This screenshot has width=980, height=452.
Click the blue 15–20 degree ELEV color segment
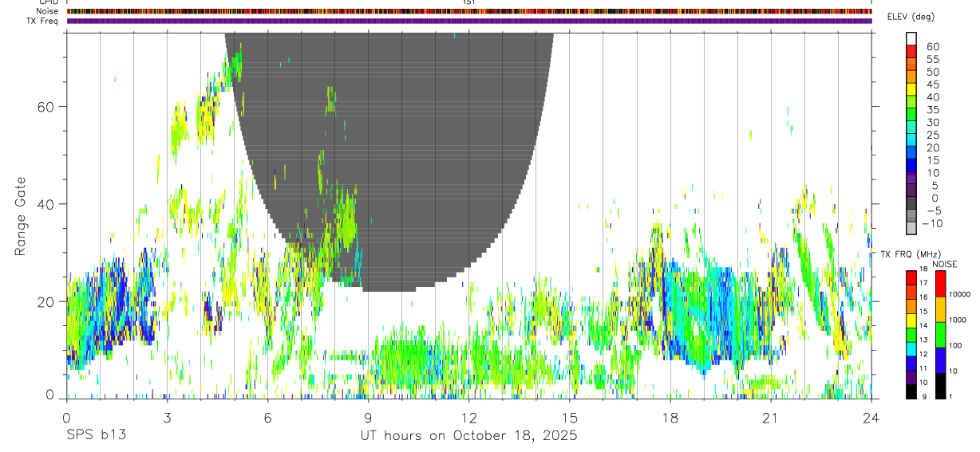pos(911,153)
